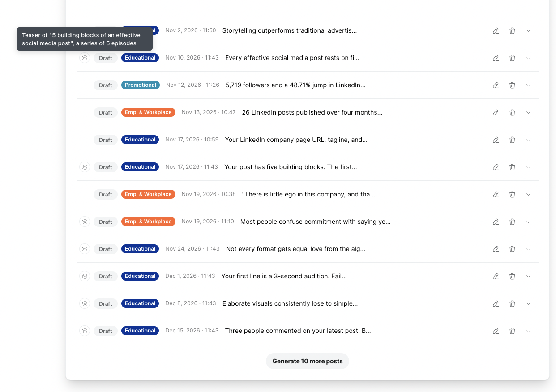Click Emp. & Workplace tag on Nov 19, 10:38 post

point(148,194)
